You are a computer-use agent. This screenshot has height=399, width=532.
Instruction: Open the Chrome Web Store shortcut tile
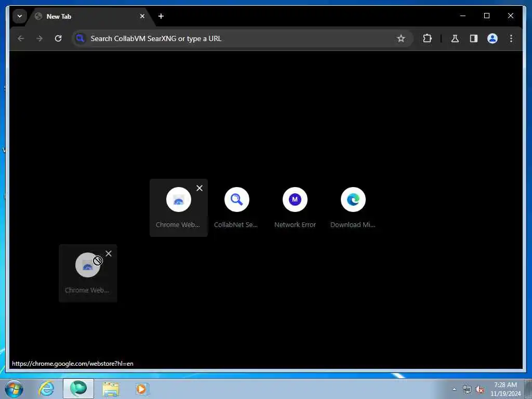[179, 208]
